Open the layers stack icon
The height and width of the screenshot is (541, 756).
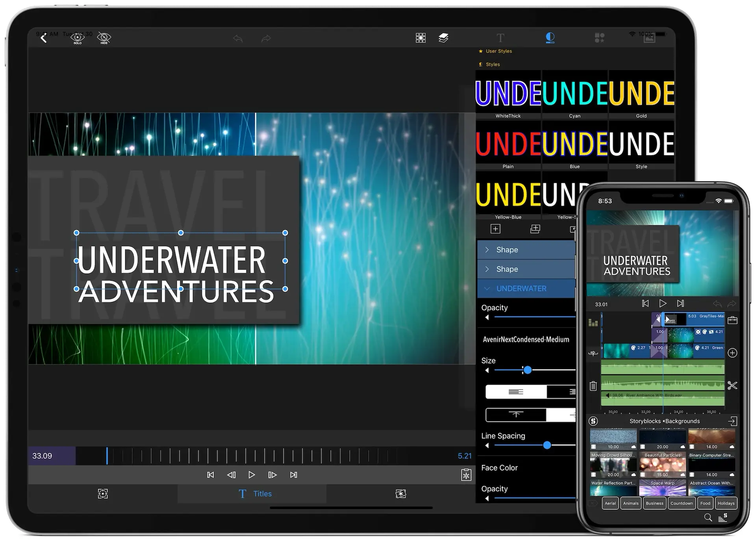pyautogui.click(x=443, y=38)
